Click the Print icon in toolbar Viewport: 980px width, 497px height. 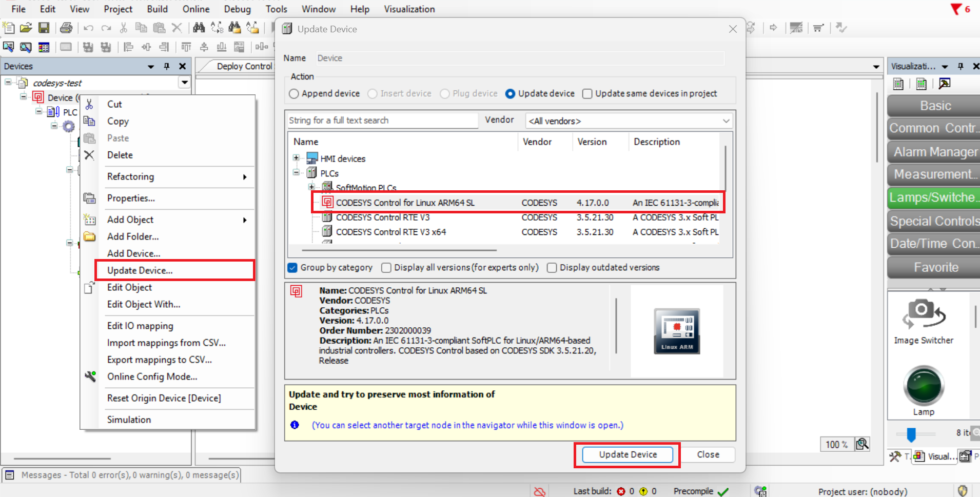[66, 28]
